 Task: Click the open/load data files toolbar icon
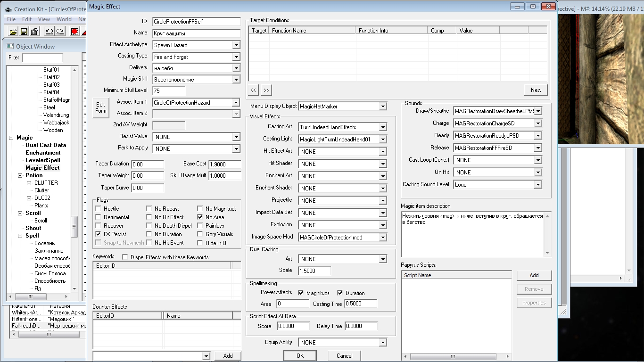point(13,32)
